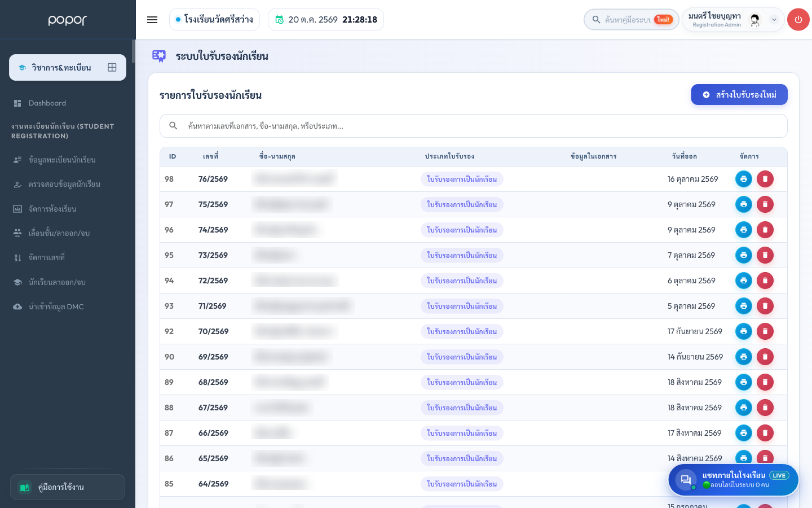
Task: Click the calendar clock icon by date
Action: [279, 20]
